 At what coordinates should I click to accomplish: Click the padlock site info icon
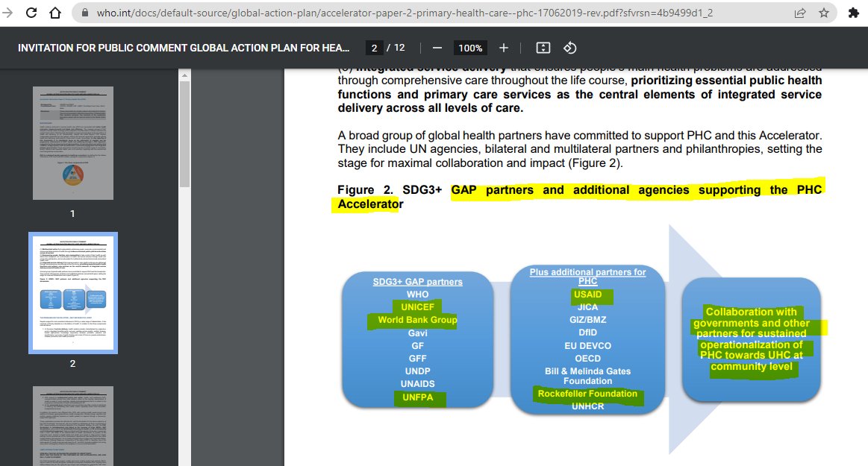pos(84,13)
